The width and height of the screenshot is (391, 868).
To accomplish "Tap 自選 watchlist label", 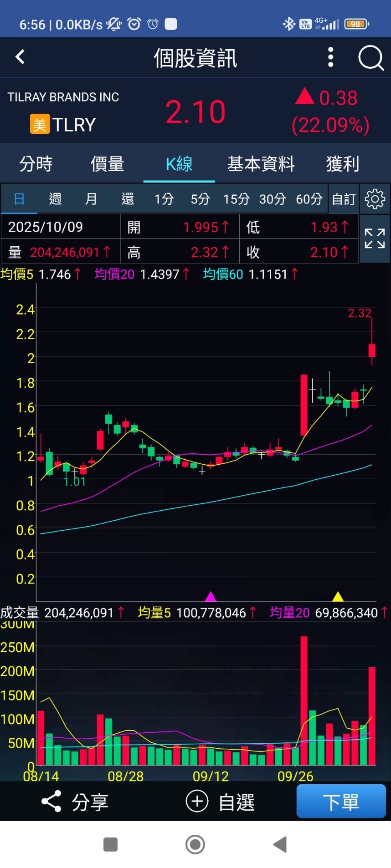I will point(237,802).
